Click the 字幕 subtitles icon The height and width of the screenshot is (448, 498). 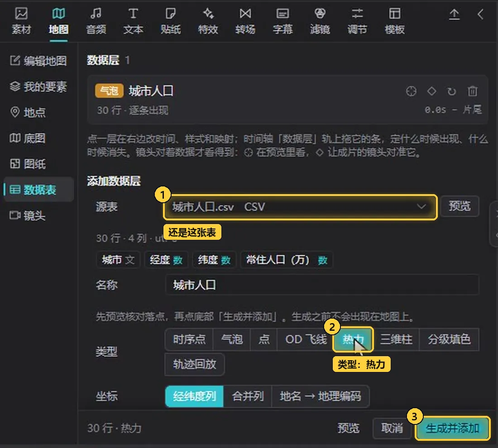pos(283,14)
